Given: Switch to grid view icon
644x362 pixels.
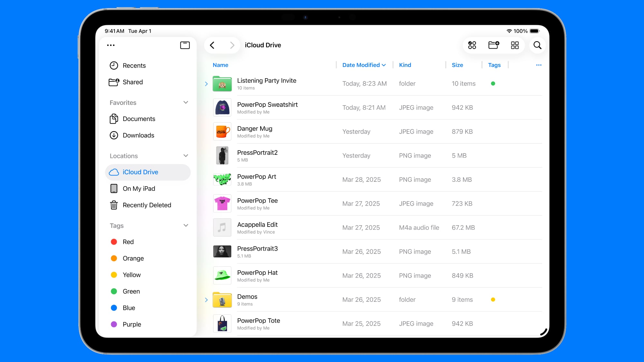Looking at the screenshot, I should (x=515, y=45).
